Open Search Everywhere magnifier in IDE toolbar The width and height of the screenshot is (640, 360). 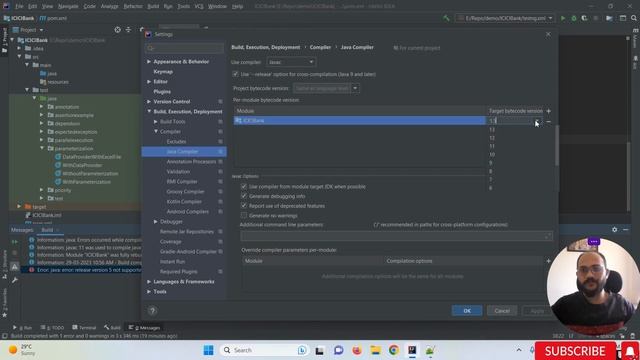[633, 18]
